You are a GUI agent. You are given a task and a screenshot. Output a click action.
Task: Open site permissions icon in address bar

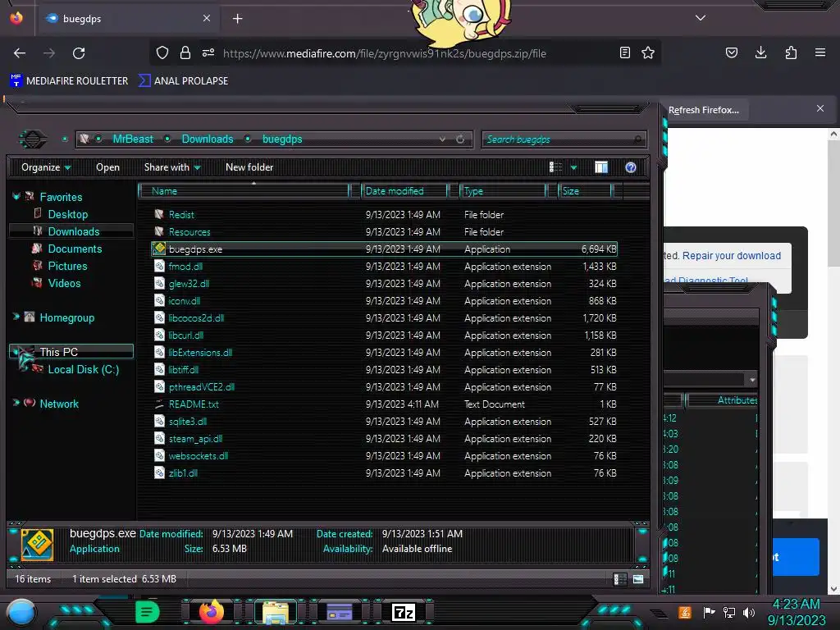(x=208, y=52)
